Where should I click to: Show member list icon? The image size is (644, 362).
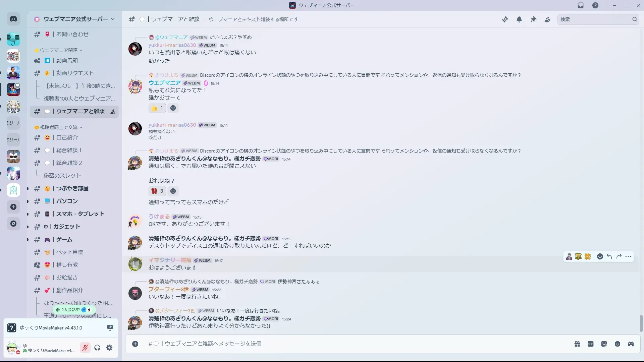(547, 19)
